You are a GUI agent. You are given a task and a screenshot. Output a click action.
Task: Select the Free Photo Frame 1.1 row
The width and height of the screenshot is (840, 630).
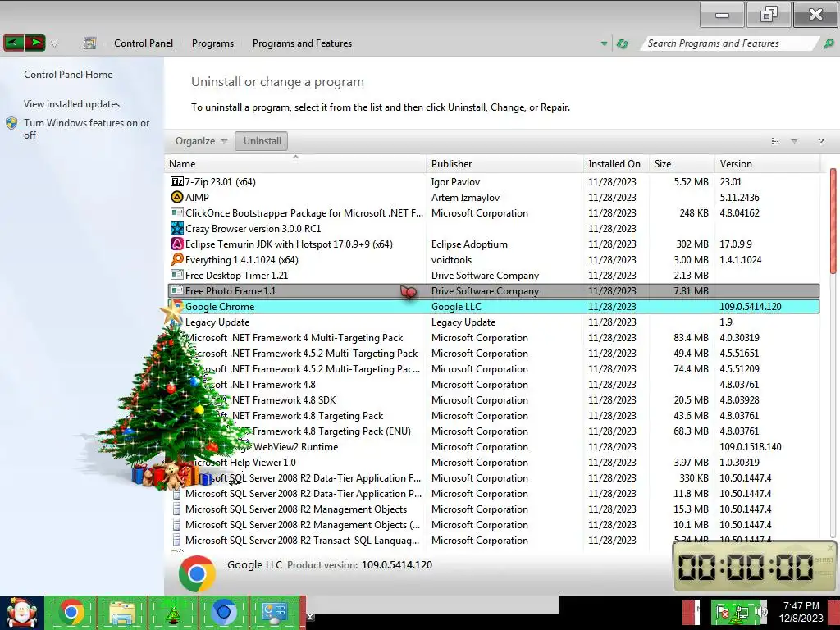point(493,290)
